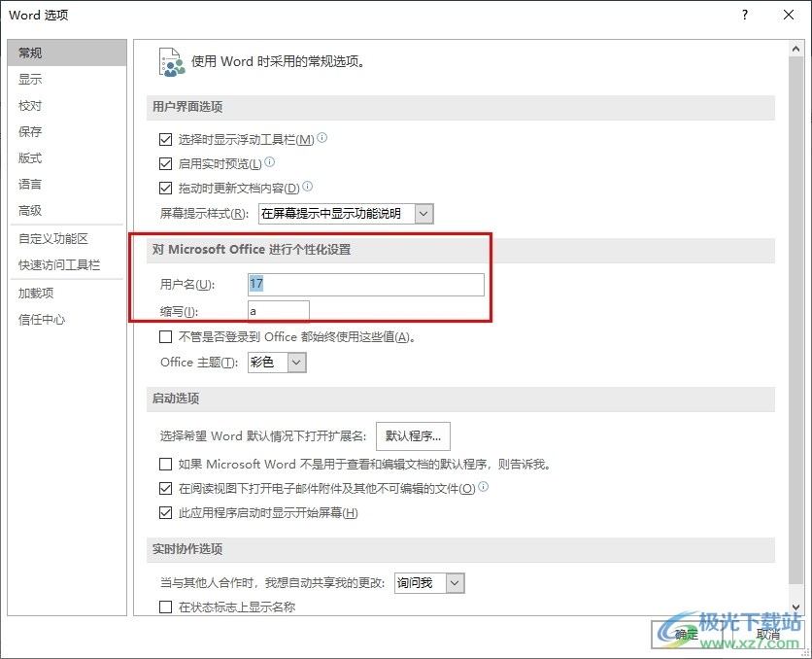Screen dimensions: 812x659
Task: Toggle 在阅读视图下打开电子邮件附件 checkbox
Action: pos(166,488)
